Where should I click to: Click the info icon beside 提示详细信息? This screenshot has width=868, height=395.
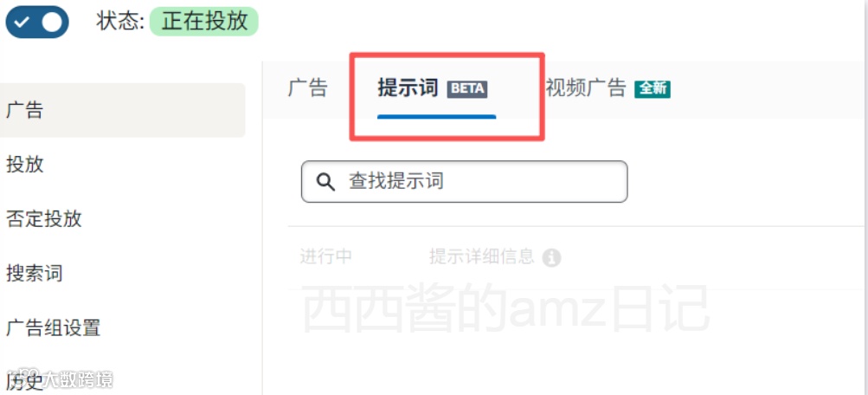(551, 257)
